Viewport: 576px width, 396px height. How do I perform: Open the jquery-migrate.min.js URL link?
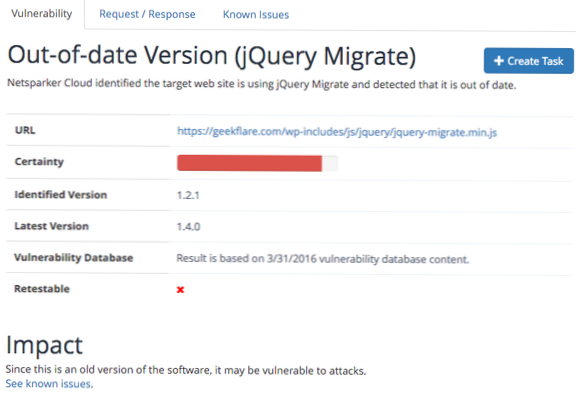tap(337, 132)
